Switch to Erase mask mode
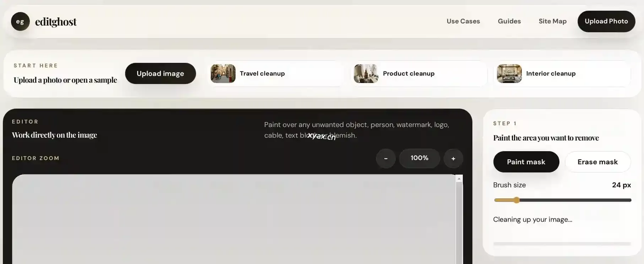644x264 pixels. 597,162
